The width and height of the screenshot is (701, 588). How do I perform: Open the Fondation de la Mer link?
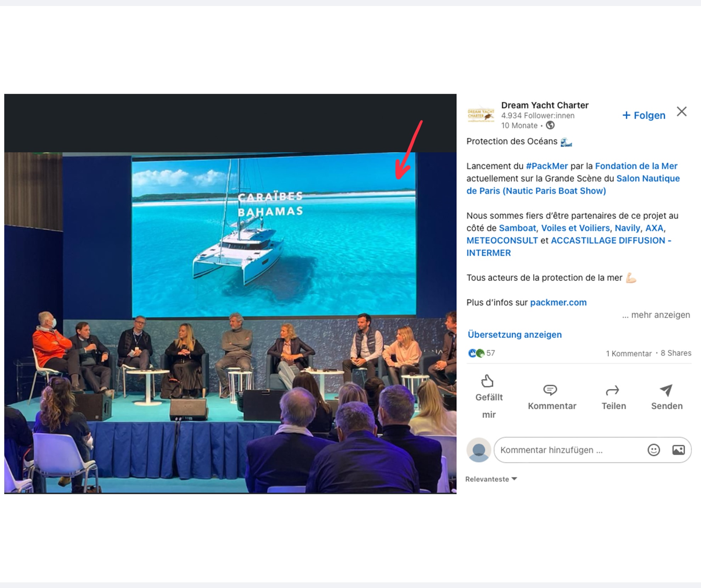[x=636, y=166]
